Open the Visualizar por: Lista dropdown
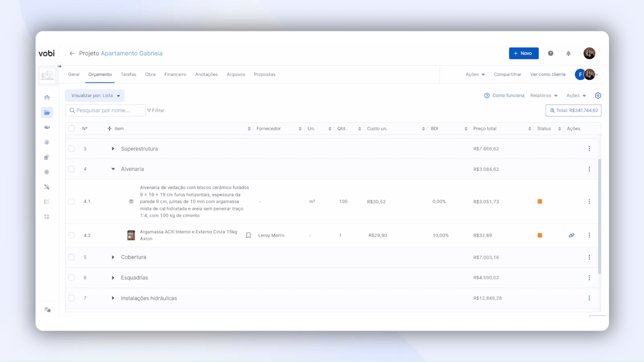The width and height of the screenshot is (644, 362). [x=95, y=96]
